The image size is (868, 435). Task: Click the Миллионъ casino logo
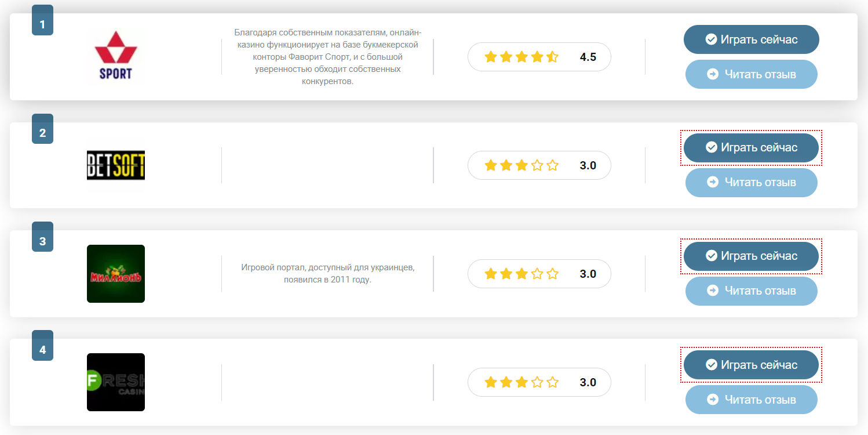[116, 274]
